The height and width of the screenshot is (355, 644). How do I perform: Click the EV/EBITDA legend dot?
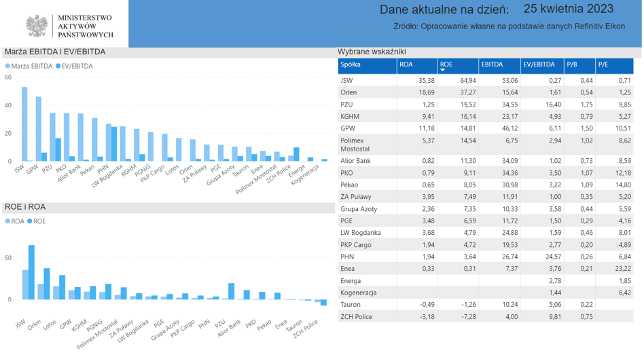(58, 66)
